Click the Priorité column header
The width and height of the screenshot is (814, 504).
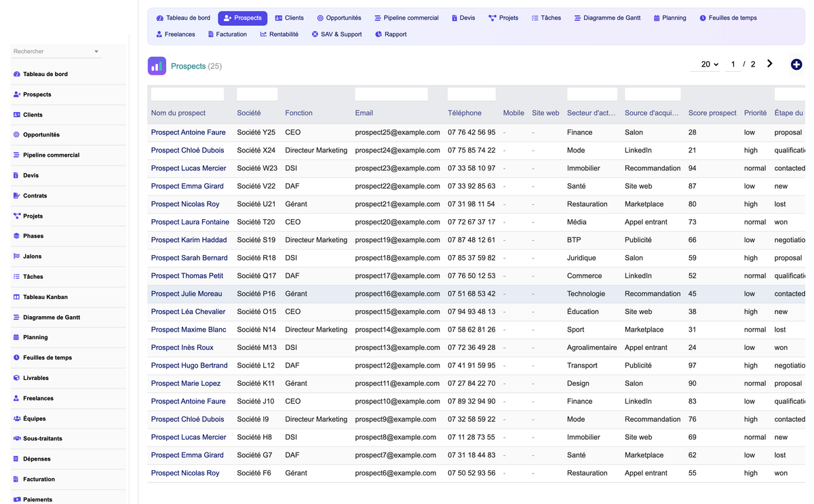point(755,113)
